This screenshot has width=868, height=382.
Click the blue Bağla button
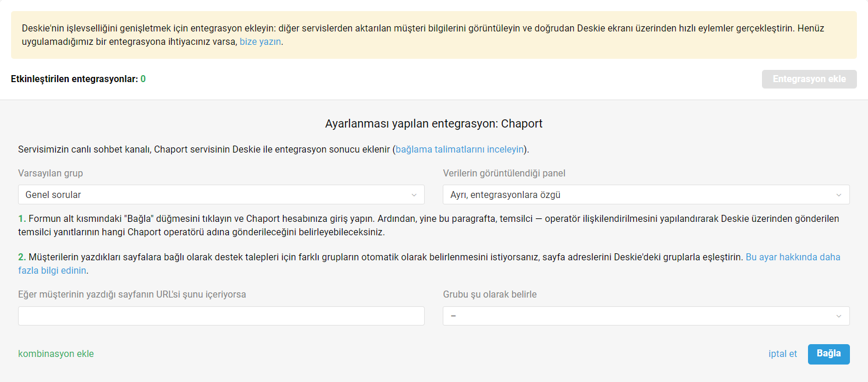pos(828,354)
